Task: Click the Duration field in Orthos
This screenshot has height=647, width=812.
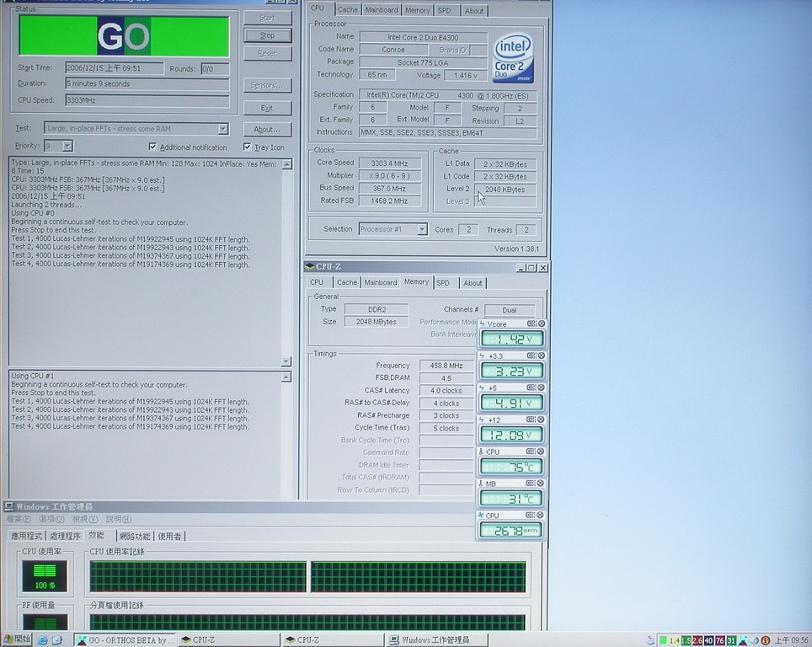Action: (147, 83)
